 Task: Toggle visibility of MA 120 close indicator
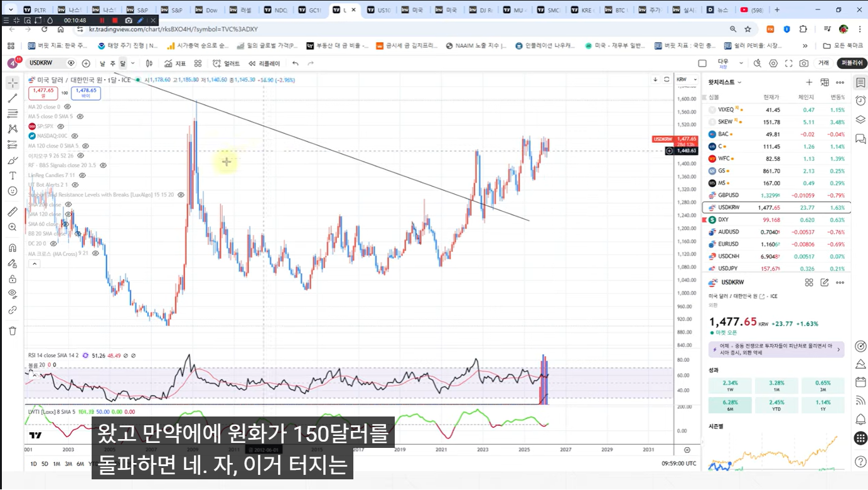pyautogui.click(x=86, y=146)
